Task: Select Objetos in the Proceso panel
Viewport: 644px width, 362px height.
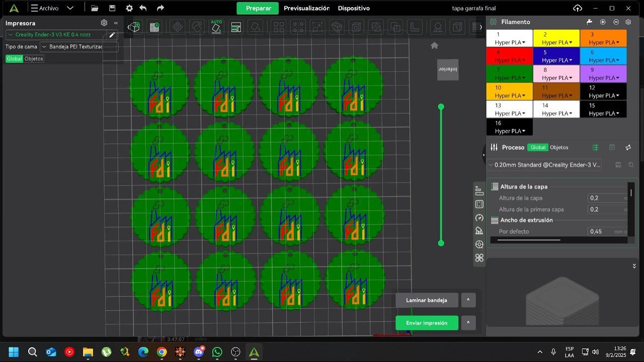Action: pos(559,147)
